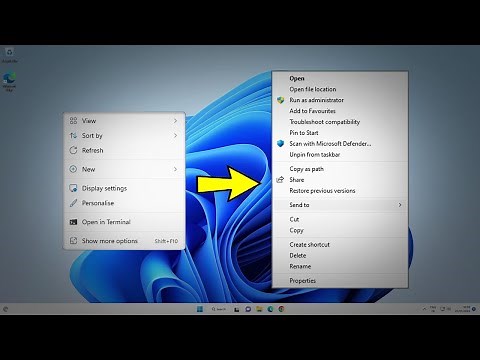Choose Add to Favourites

tap(340, 111)
